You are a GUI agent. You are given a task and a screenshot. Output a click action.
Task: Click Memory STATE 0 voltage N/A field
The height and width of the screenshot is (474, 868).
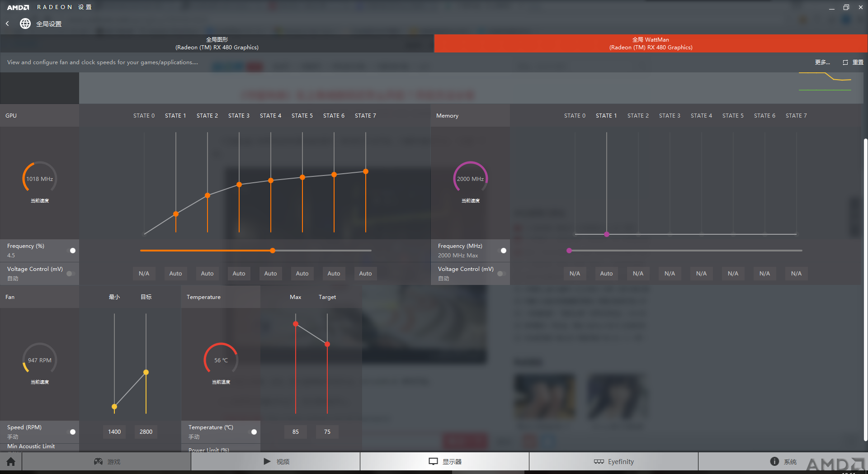575,274
